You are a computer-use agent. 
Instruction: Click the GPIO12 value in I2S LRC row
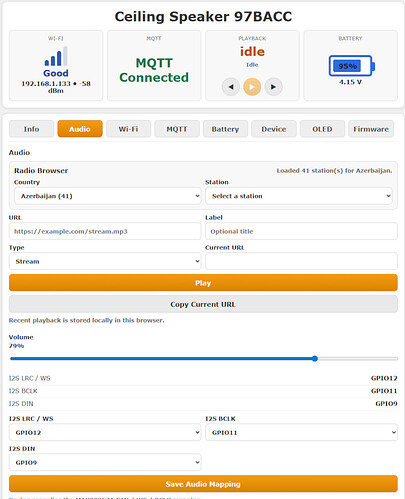point(384,378)
